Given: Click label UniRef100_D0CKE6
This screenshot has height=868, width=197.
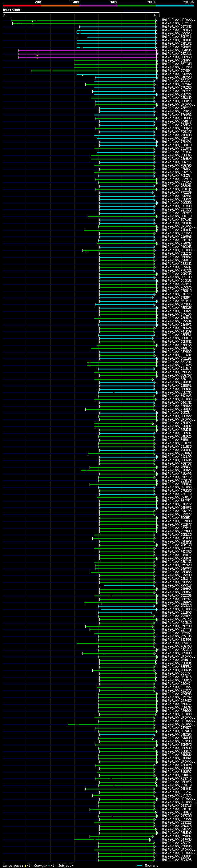Looking at the screenshot, I should click(x=177, y=203).
